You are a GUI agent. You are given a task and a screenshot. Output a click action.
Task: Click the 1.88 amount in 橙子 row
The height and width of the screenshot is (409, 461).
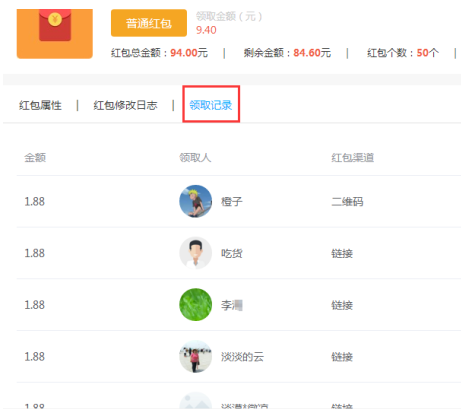(x=34, y=202)
